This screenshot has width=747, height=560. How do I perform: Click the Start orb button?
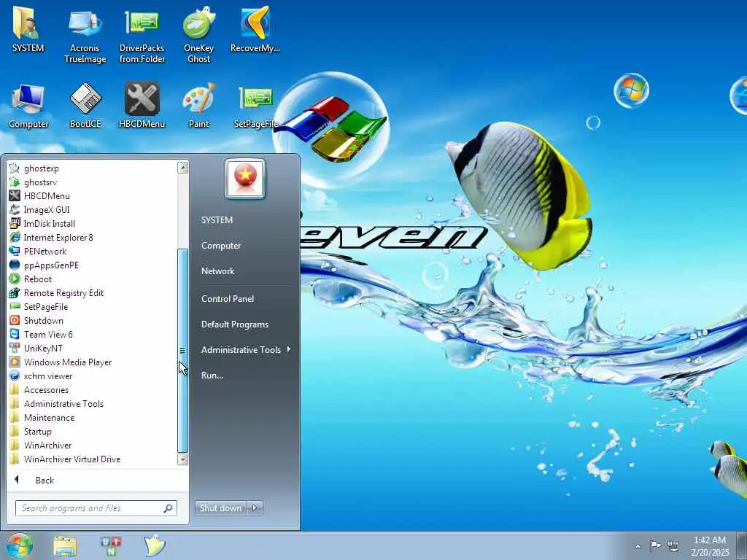click(x=20, y=545)
